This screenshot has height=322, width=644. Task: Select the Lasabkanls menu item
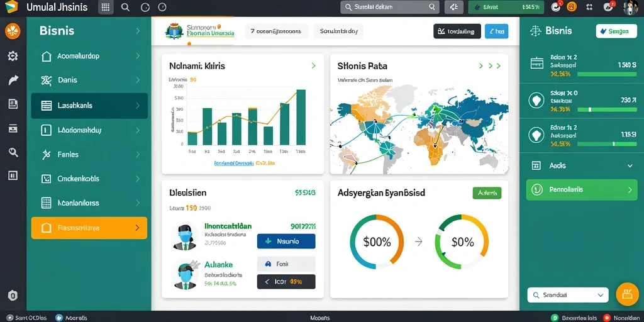[x=89, y=106]
